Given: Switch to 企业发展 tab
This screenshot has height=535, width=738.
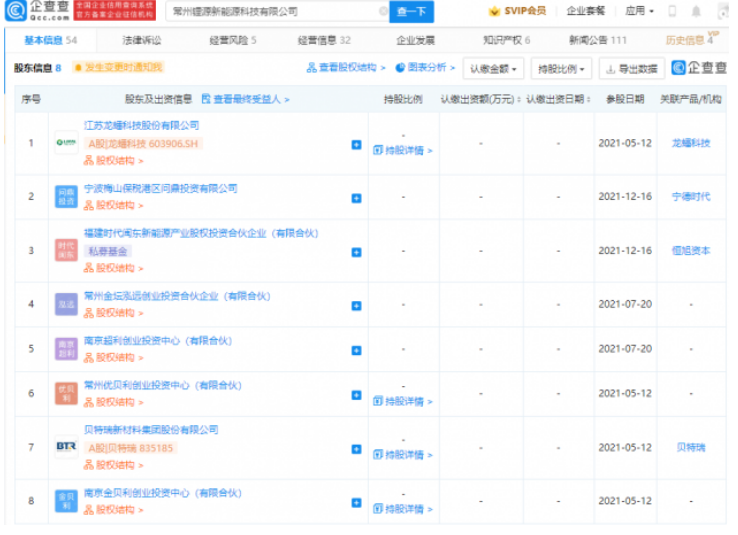Looking at the screenshot, I should [416, 40].
